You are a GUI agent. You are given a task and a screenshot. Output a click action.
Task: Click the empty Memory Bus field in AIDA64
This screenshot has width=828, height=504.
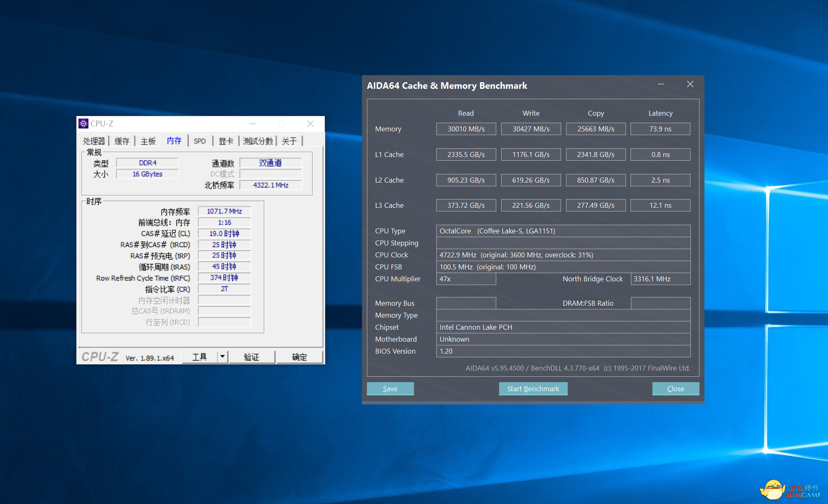tap(466, 303)
